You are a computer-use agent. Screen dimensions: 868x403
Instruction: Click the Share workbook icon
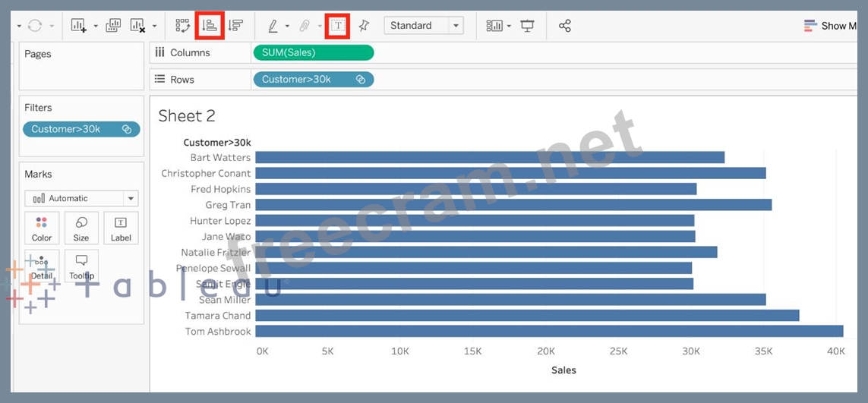point(564,26)
